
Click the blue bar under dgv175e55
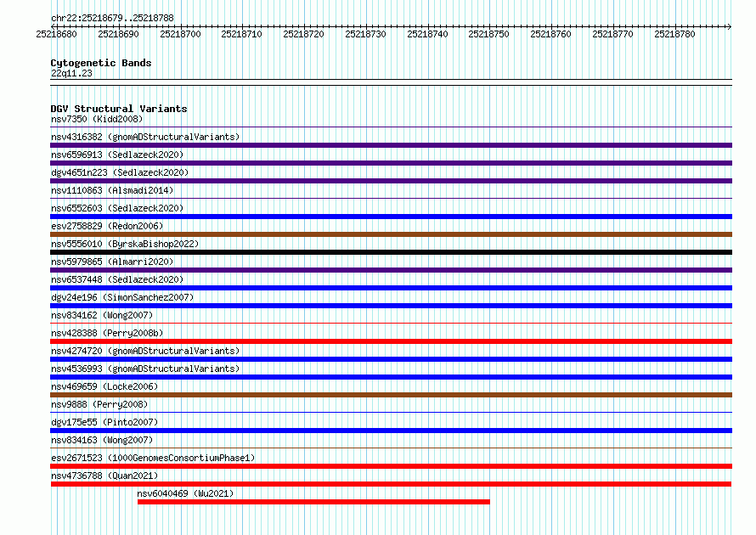click(x=391, y=431)
